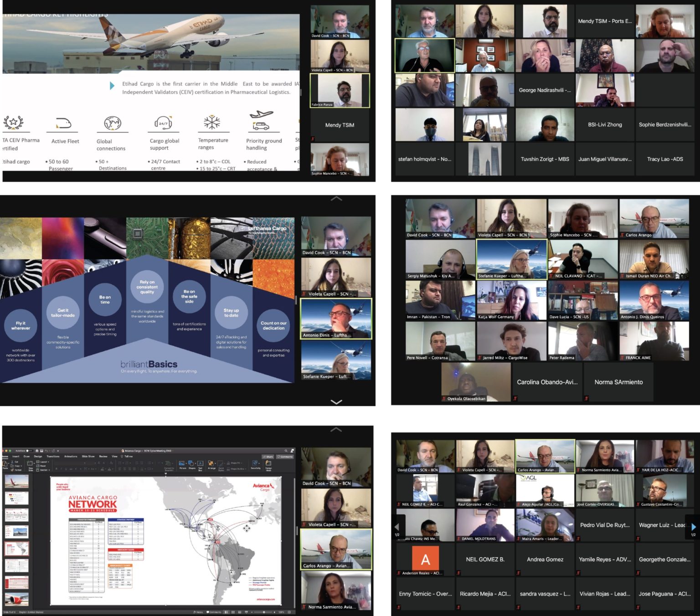Open the Copy dropdown arrow
Image resolution: width=700 pixels, height=616 pixels.
pyautogui.click(x=21, y=466)
